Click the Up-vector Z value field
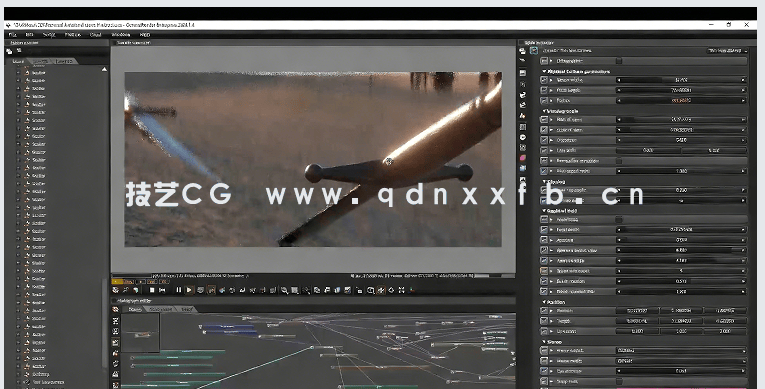Image resolution: width=765 pixels, height=389 pixels. pyautogui.click(x=725, y=331)
